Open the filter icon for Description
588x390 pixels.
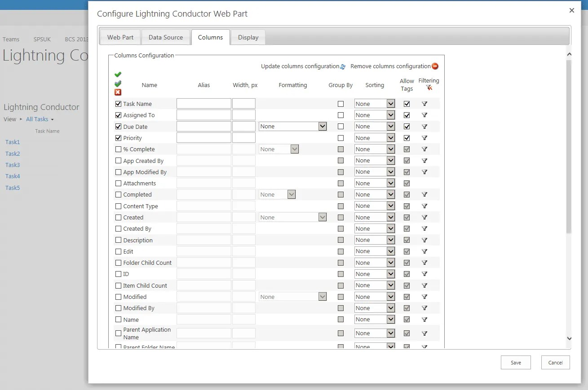coord(424,240)
